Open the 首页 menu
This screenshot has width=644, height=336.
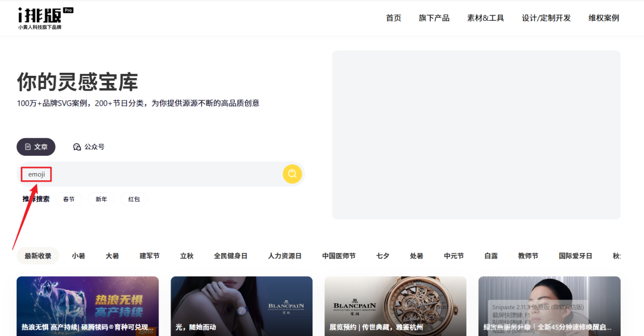pos(394,18)
